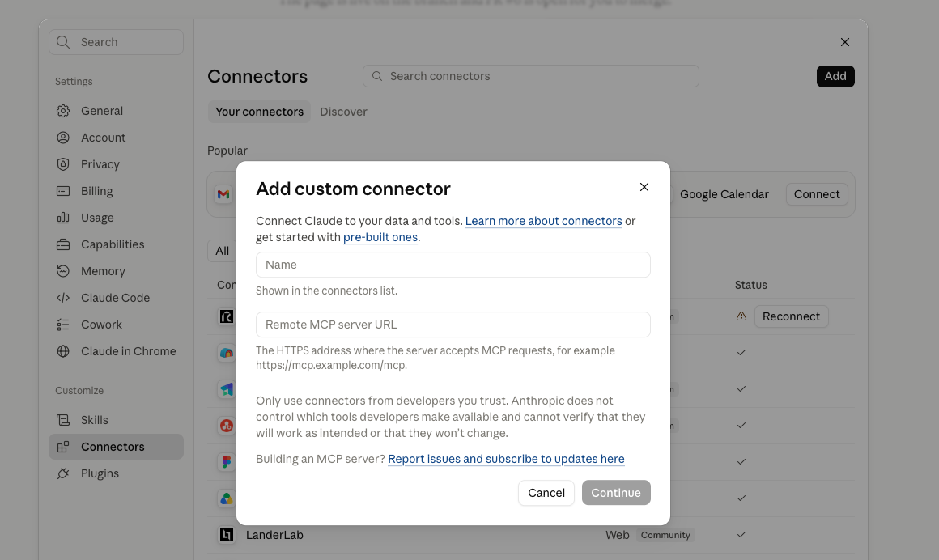Click the Account person icon
Viewport: 939px width, 560px height.
pyautogui.click(x=63, y=138)
